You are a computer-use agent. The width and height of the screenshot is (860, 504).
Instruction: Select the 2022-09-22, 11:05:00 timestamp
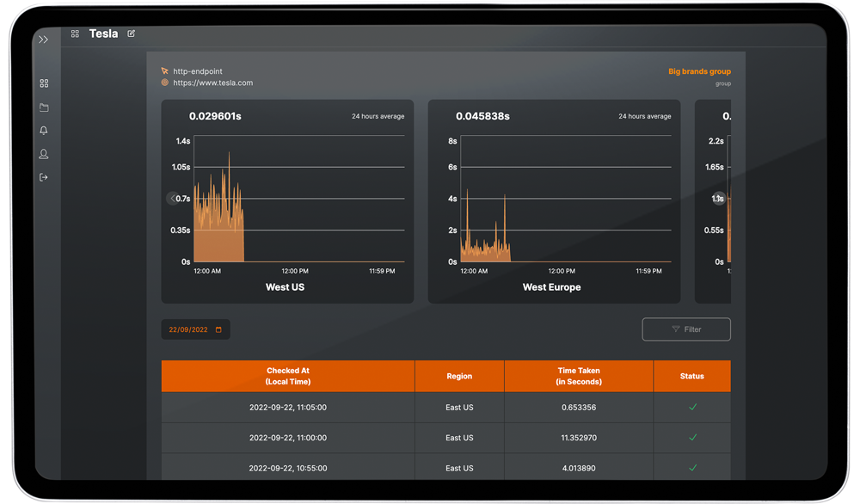tap(288, 408)
